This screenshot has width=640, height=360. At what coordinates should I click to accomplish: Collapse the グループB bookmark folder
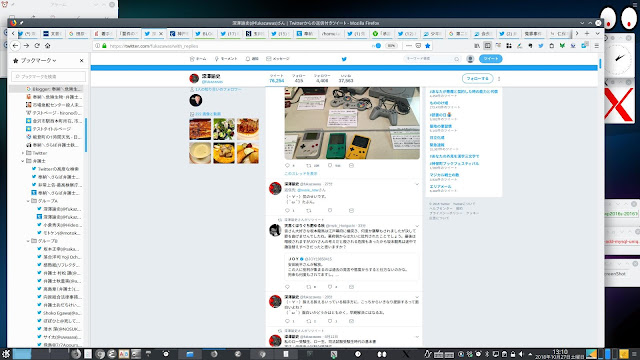(x=28, y=241)
